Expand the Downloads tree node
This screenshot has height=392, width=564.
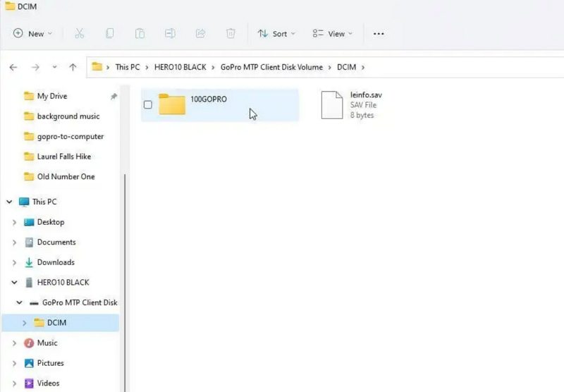tap(14, 262)
